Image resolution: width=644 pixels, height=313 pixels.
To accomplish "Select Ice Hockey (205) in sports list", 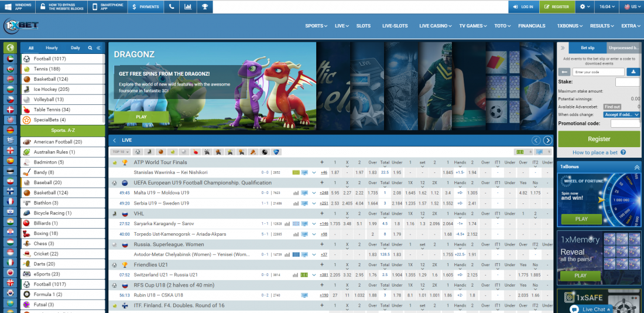I will 63,89.
